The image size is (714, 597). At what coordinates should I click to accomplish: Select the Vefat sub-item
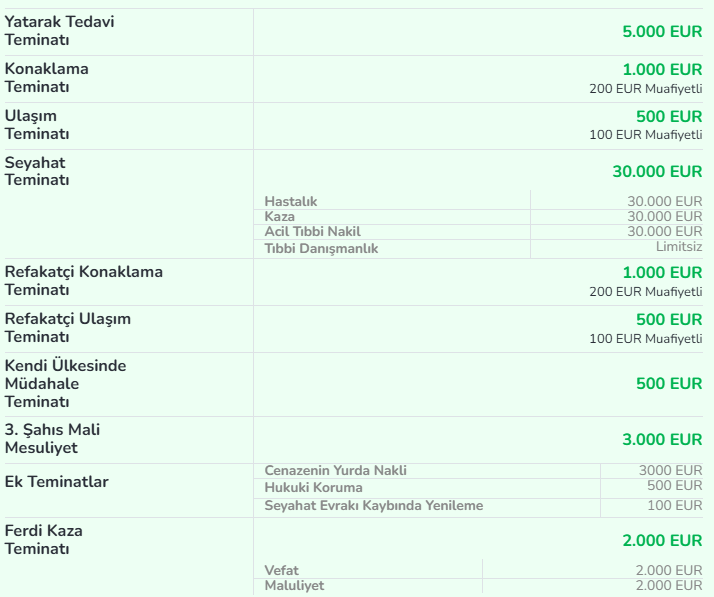[281, 571]
